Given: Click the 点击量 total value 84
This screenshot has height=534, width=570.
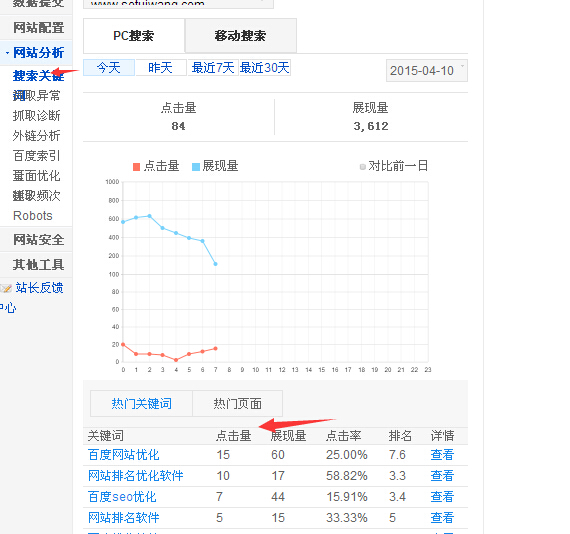Looking at the screenshot, I should [x=178, y=126].
